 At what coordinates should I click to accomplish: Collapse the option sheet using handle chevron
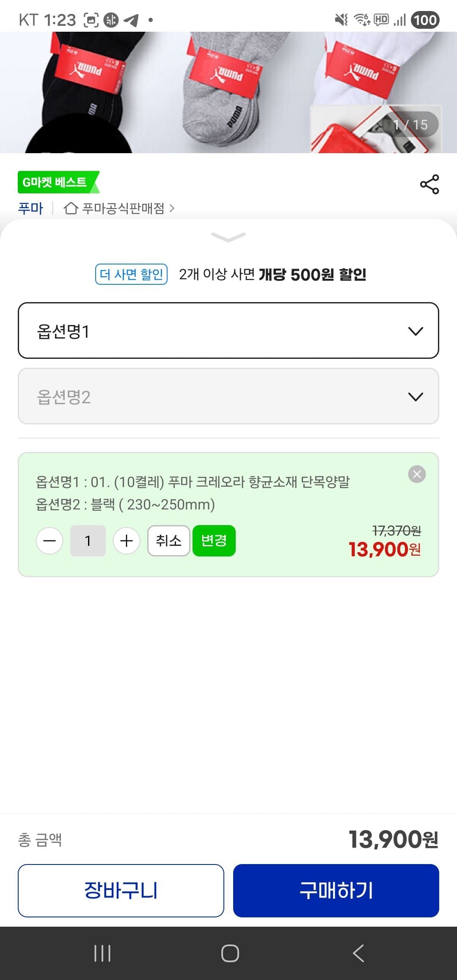228,237
